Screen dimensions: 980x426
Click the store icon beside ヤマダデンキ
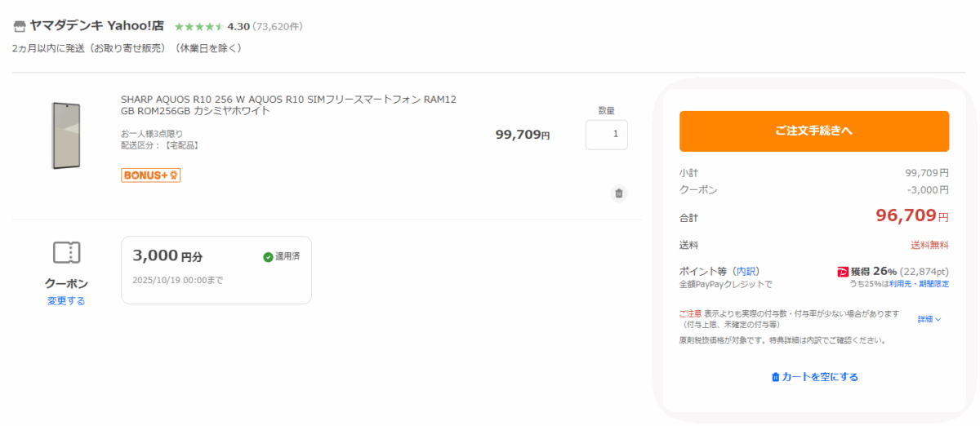click(x=20, y=26)
